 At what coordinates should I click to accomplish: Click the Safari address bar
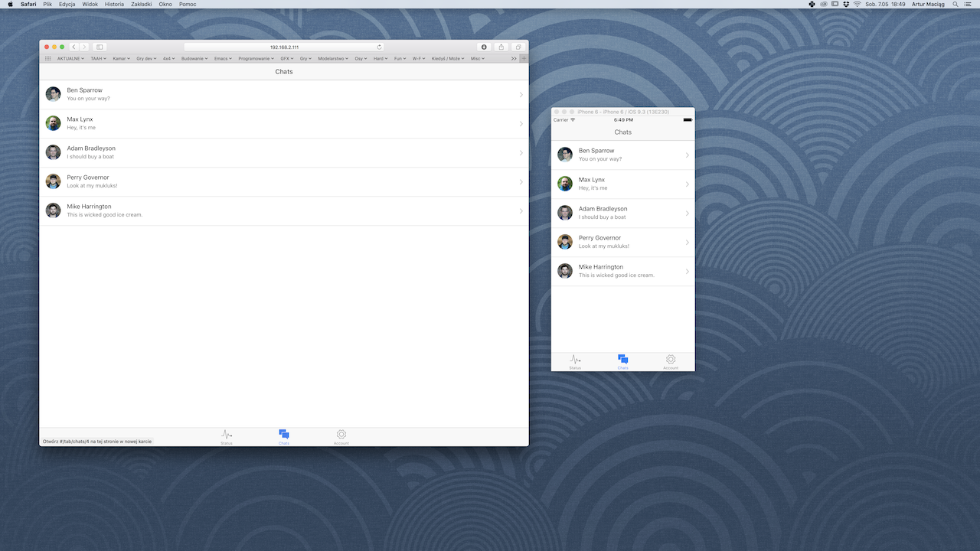[284, 47]
